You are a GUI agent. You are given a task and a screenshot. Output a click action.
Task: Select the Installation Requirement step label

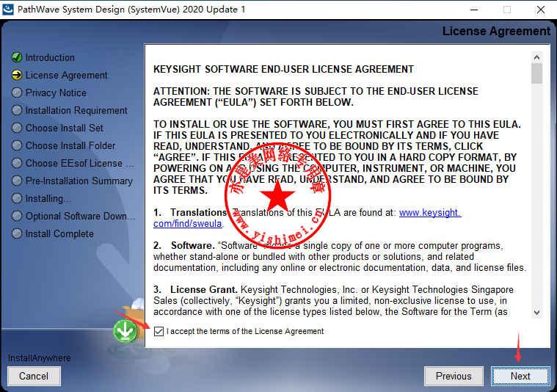[x=76, y=111]
